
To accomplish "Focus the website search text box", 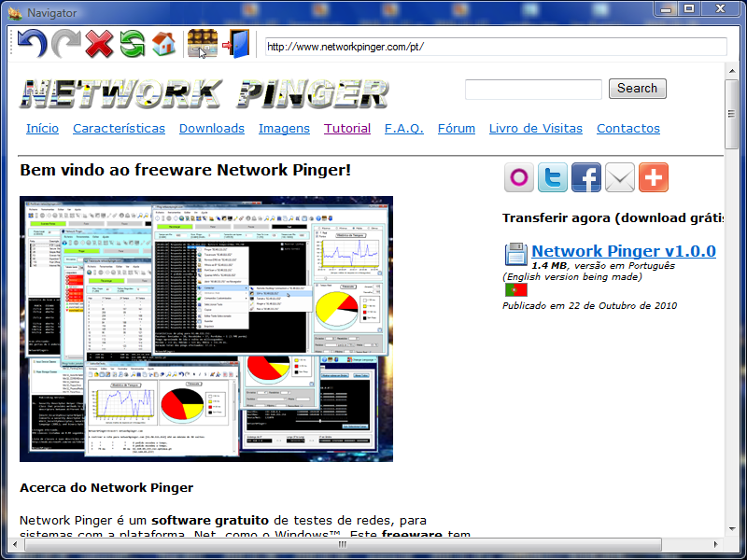I will pos(533,90).
